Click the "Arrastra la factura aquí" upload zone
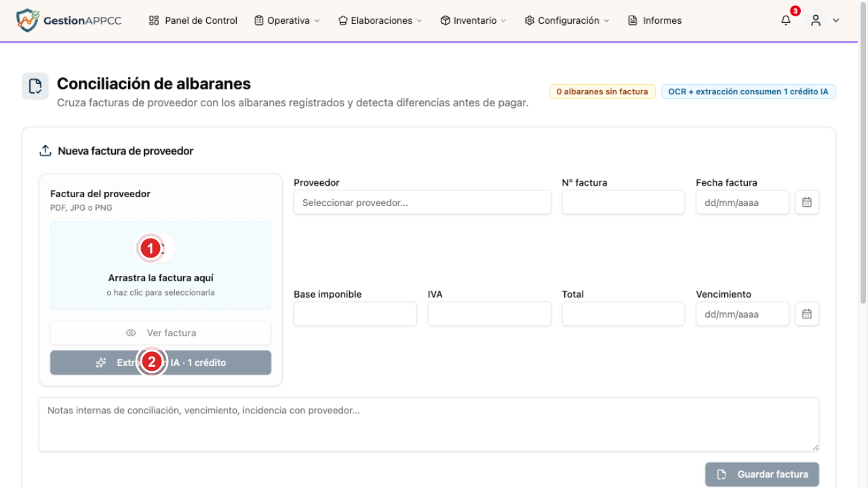 click(x=161, y=266)
